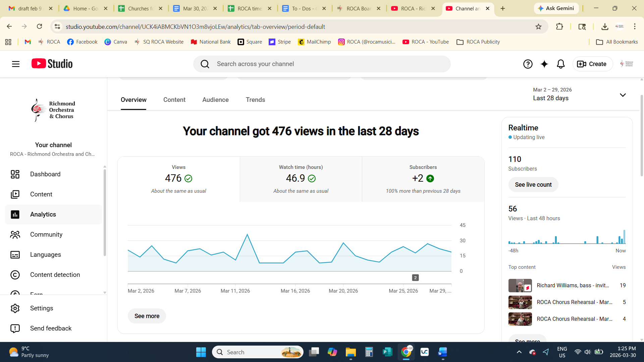Click the Send feedback icon
Screen dimensions: 644x362
click(15, 328)
